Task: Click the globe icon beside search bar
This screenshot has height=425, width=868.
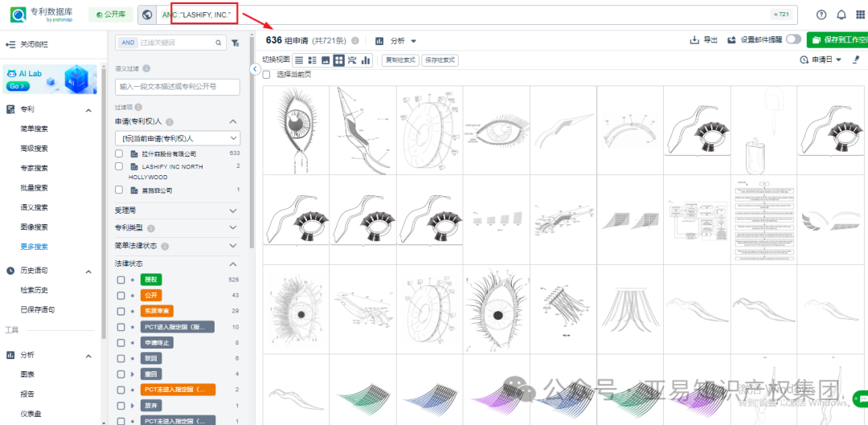Action: 147,15
